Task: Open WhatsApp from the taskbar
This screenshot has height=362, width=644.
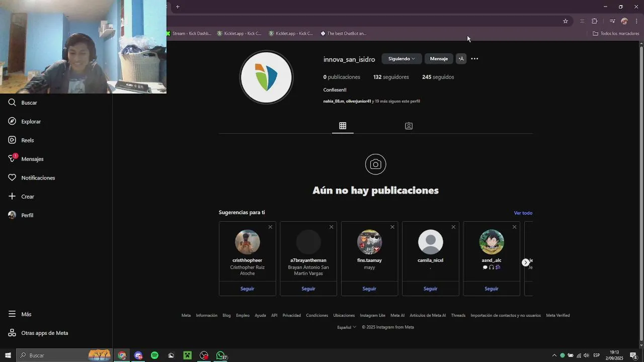Action: 220,355
